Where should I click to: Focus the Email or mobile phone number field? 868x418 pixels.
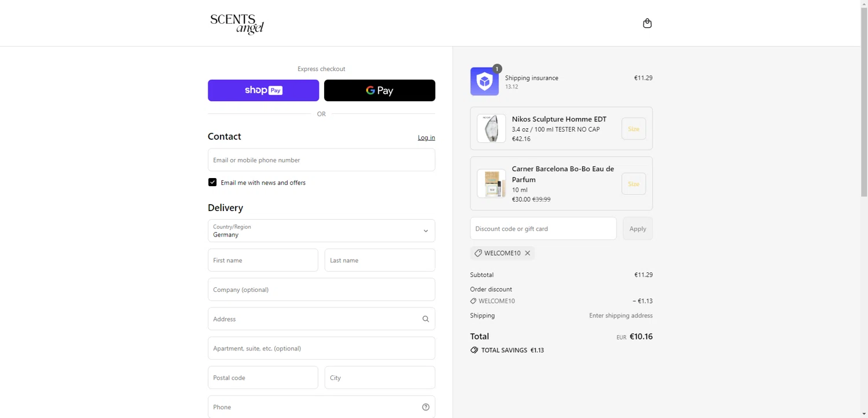point(321,160)
